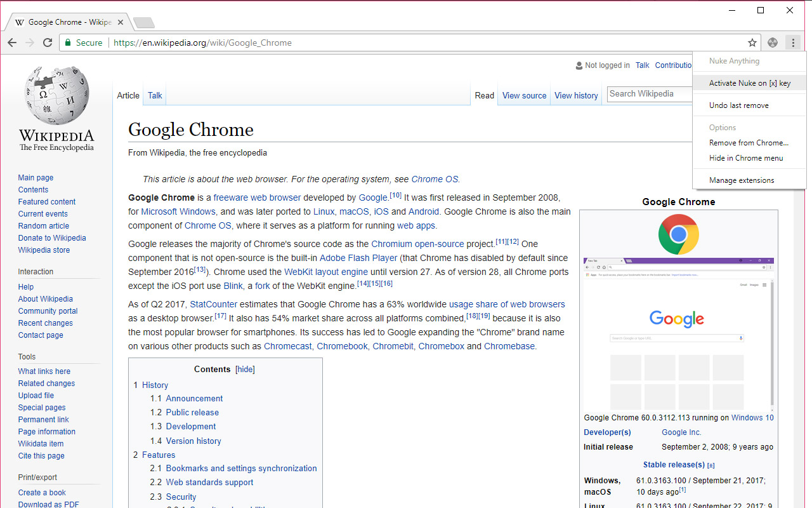Open the Windows 10 link in the infobox caption
The image size is (812, 508).
coord(752,418)
